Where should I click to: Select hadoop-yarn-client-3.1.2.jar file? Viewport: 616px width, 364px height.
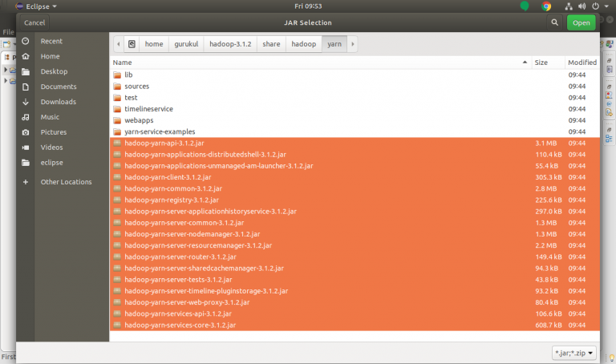click(x=168, y=176)
